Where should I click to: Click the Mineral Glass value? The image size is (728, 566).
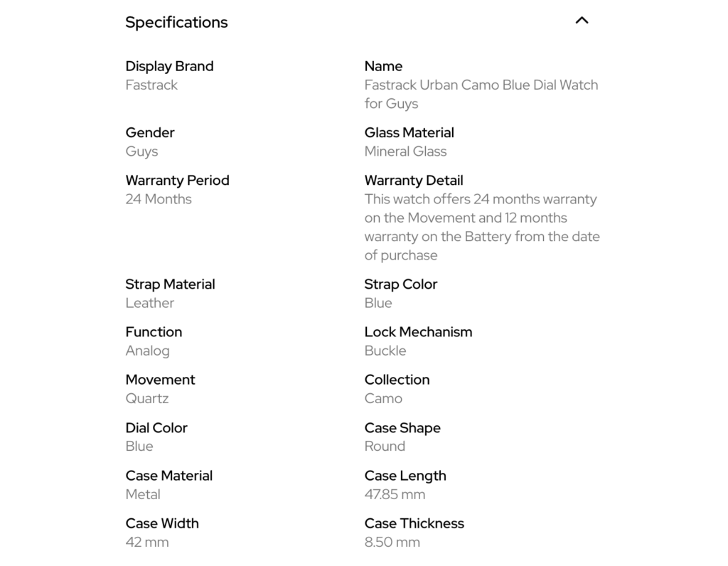[x=405, y=151]
